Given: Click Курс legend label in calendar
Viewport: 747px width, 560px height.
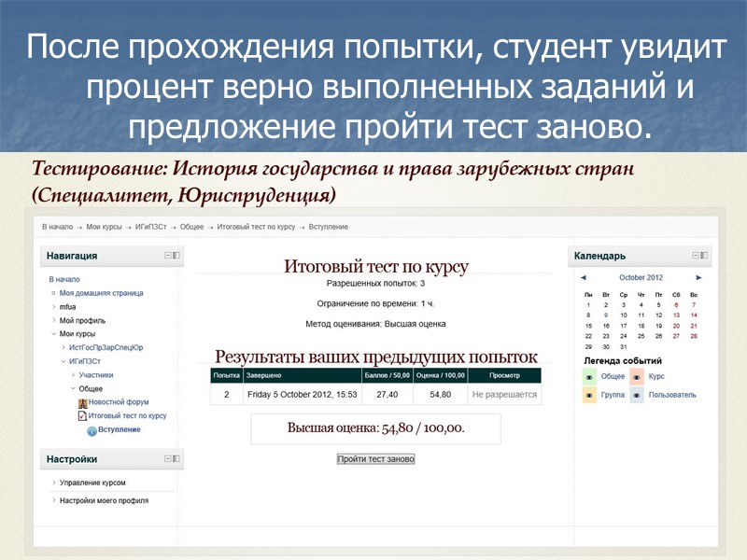Looking at the screenshot, I should (656, 376).
